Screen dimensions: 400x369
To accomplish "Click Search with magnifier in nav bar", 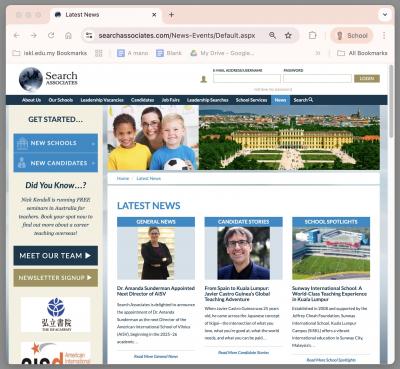I will (303, 100).
